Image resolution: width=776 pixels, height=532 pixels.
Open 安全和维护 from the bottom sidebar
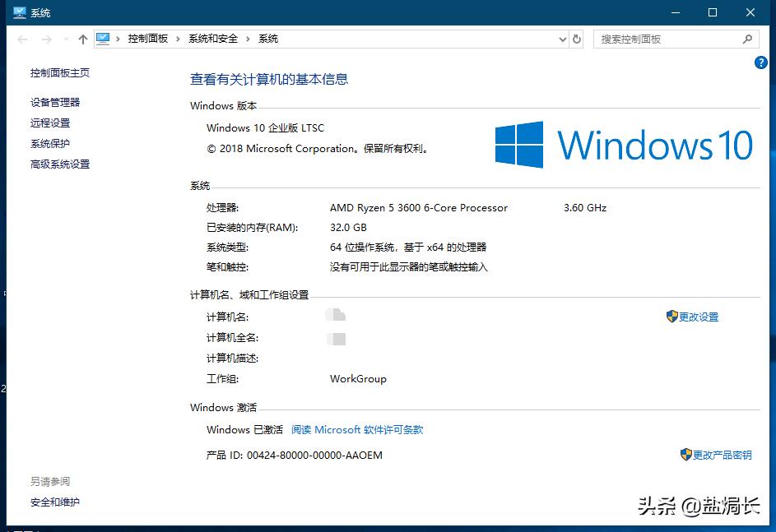pos(56,502)
